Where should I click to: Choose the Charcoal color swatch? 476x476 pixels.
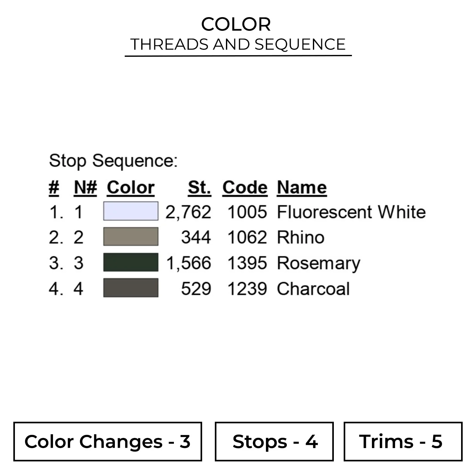click(x=131, y=288)
